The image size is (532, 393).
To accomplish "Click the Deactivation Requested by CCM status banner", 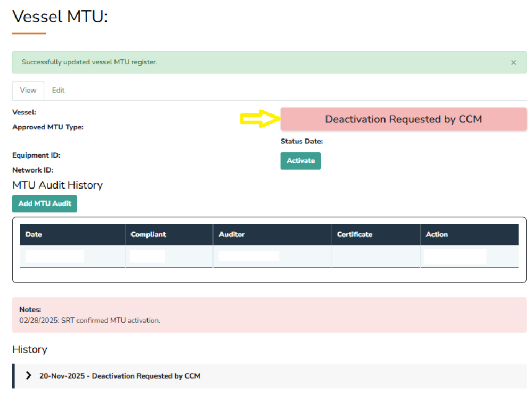I will click(404, 119).
